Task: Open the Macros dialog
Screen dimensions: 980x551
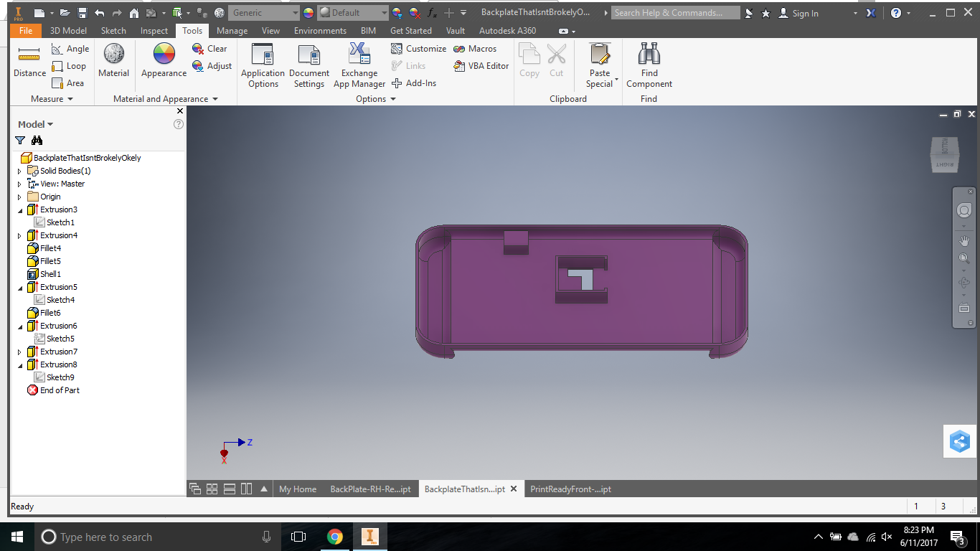Action: pyautogui.click(x=475, y=49)
